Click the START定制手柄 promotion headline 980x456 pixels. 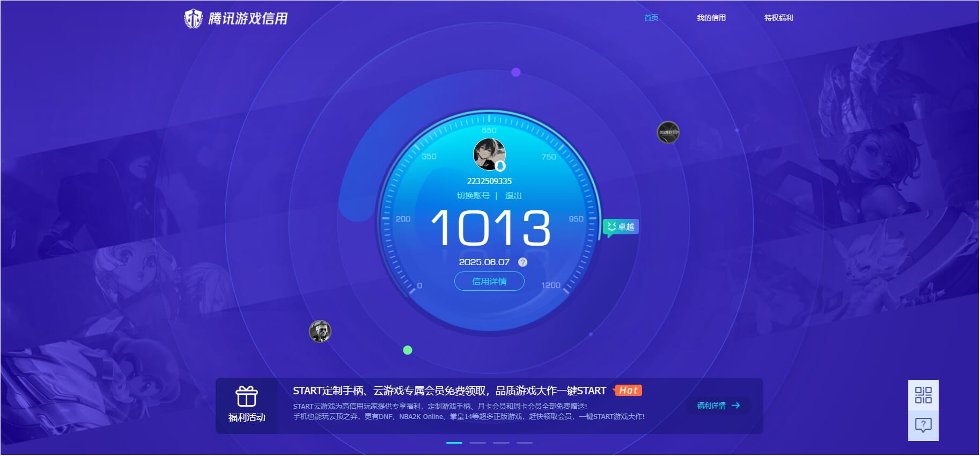[x=450, y=391]
